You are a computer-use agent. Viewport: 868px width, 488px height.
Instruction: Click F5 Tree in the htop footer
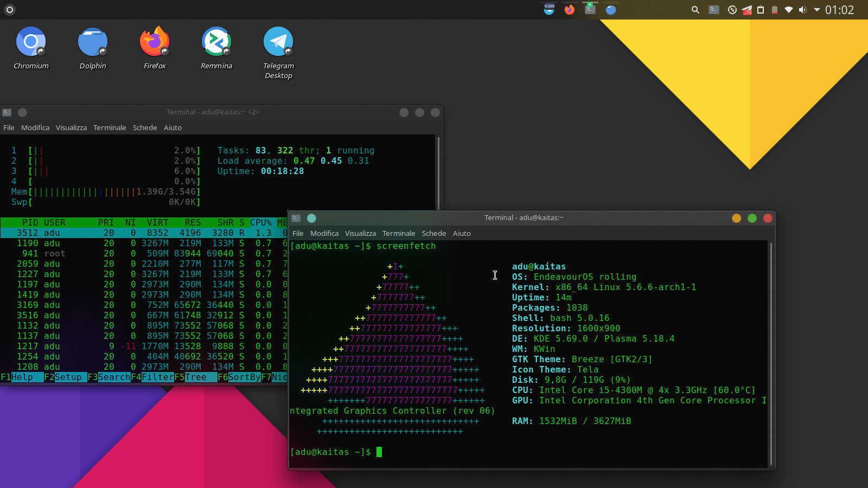pyautogui.click(x=195, y=377)
